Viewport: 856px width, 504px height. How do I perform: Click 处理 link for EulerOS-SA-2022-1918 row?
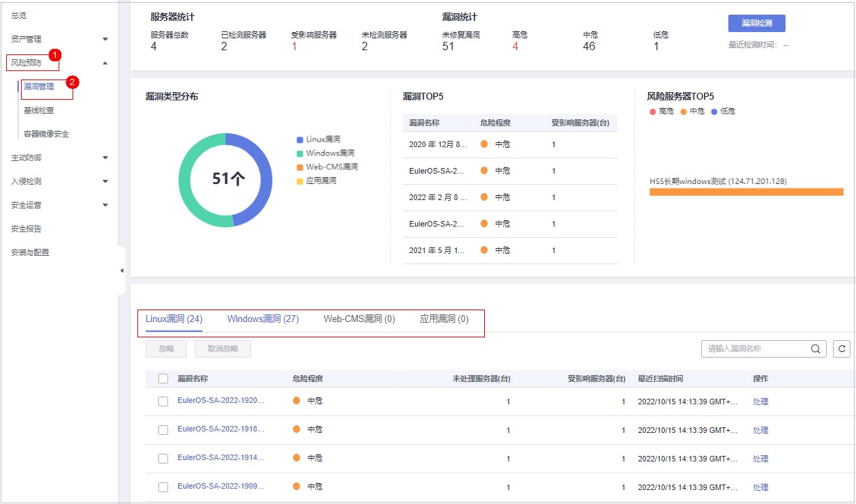point(760,430)
